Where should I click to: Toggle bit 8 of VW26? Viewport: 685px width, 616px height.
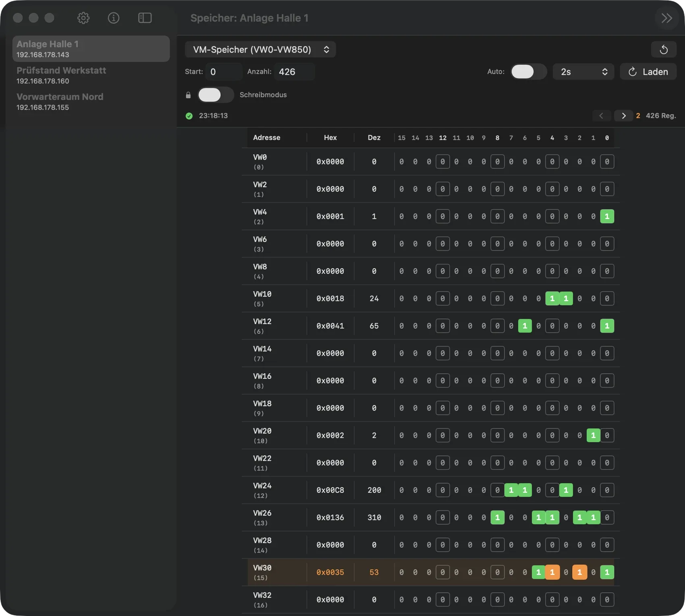[497, 518]
